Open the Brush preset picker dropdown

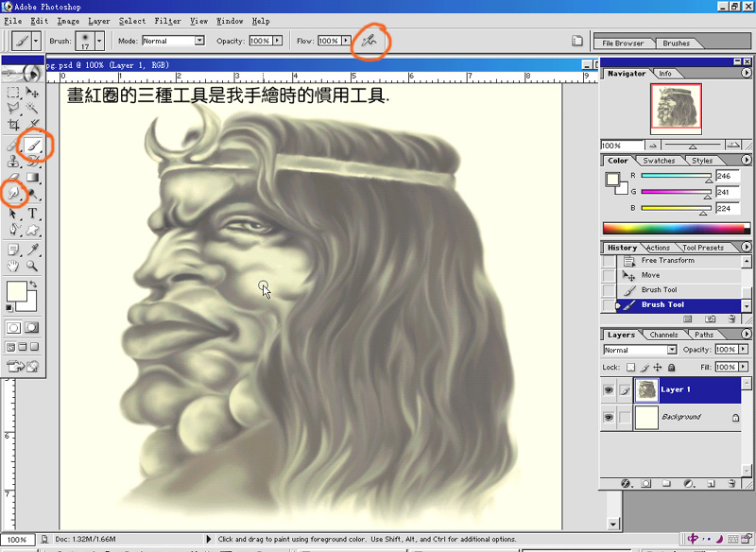[x=99, y=41]
